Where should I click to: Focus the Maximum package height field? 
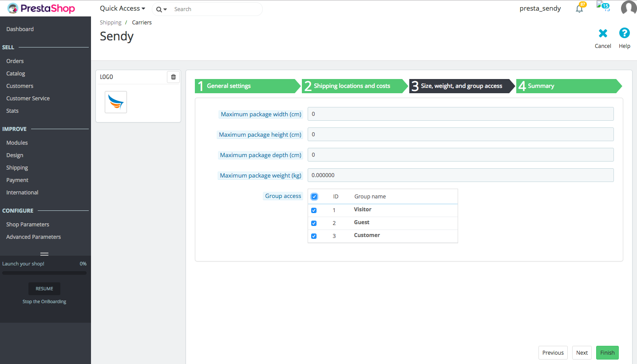pyautogui.click(x=460, y=135)
